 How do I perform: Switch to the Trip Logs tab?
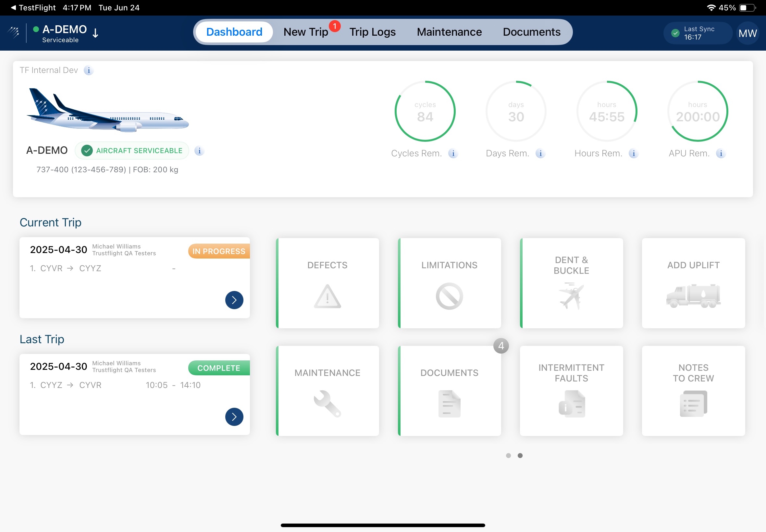[372, 32]
